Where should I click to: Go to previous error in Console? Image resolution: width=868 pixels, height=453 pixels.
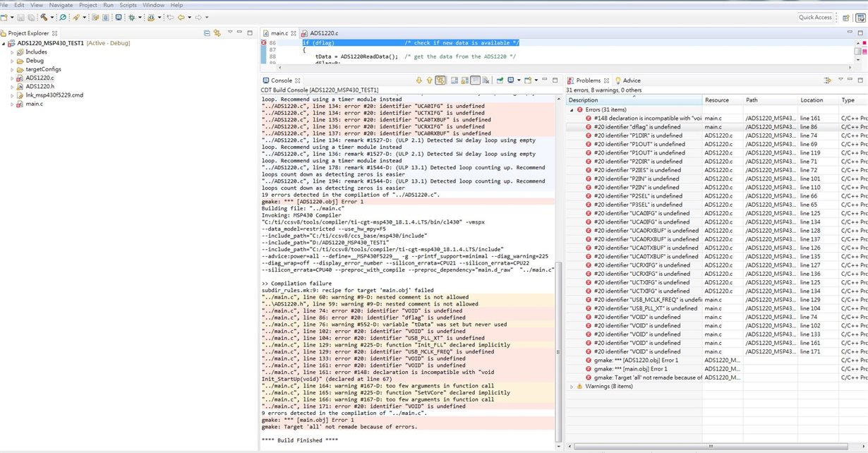click(x=429, y=80)
